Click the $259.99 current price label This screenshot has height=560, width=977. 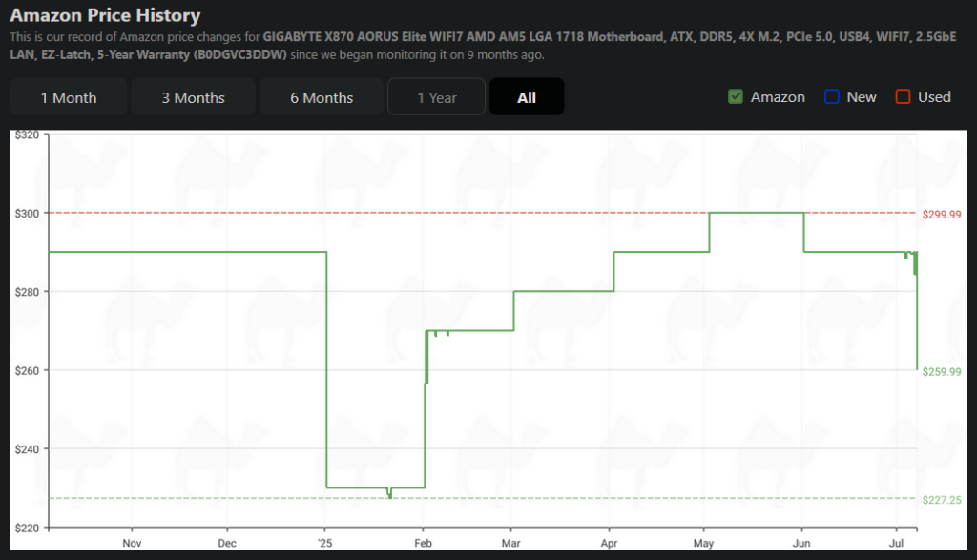pyautogui.click(x=942, y=372)
